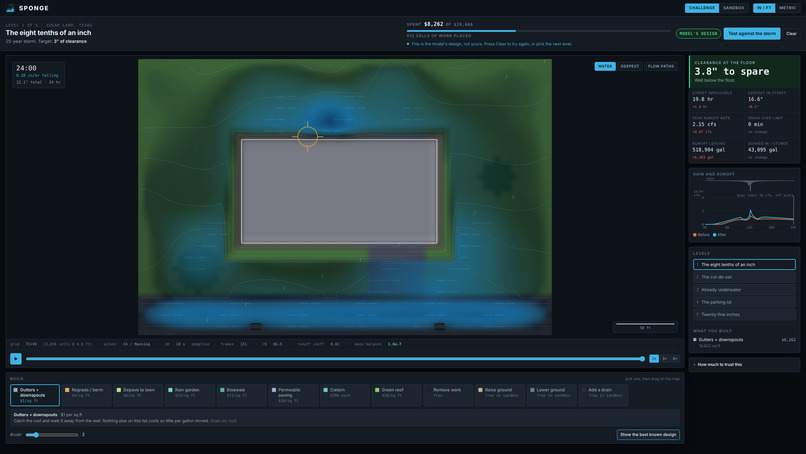The image size is (806, 454).
Task: Click the orange crosshair marker on the map
Action: pos(307,137)
